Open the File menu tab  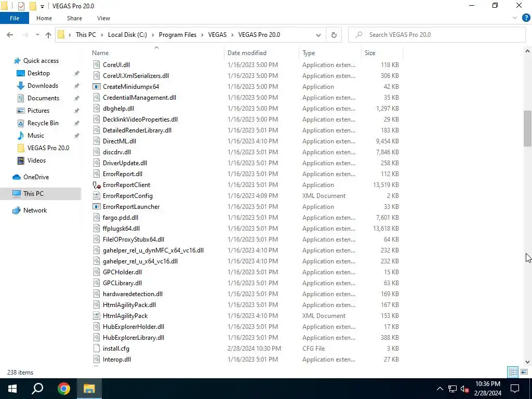coord(15,18)
